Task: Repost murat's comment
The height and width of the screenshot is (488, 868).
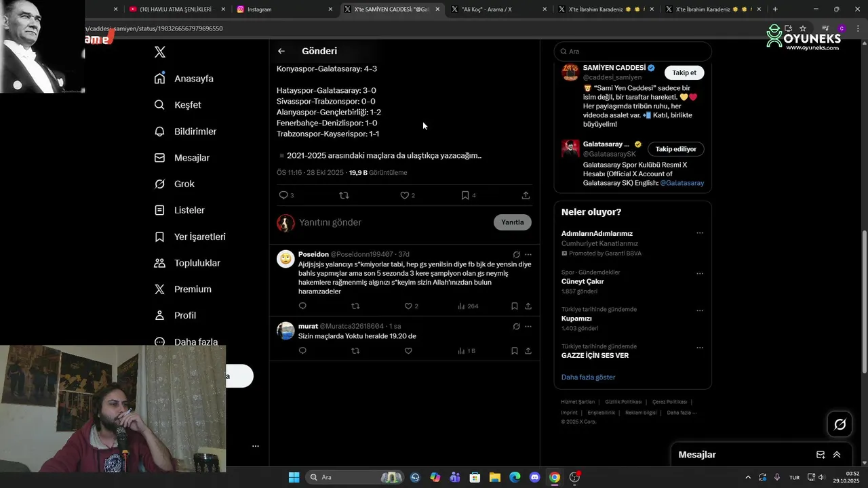Action: pyautogui.click(x=355, y=351)
